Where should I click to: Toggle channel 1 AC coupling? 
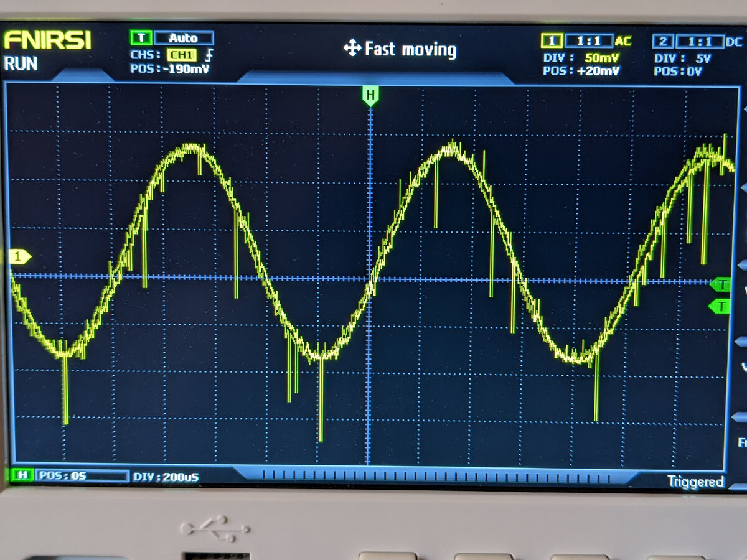tap(622, 42)
